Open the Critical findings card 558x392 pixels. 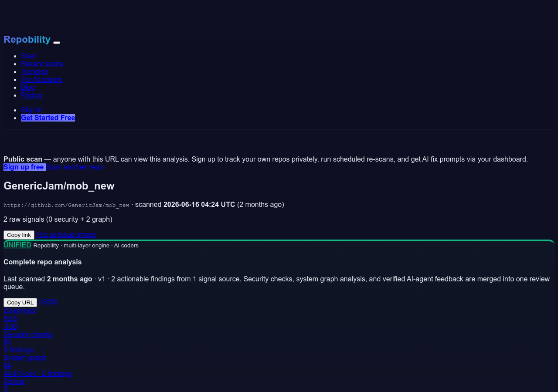14,385
